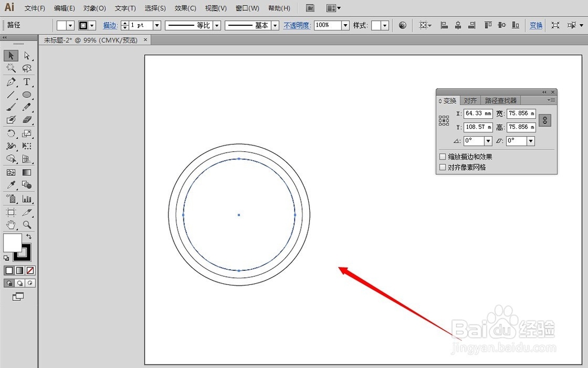Click horizontal align center icon
Viewport: 588px width, 368px height.
458,25
